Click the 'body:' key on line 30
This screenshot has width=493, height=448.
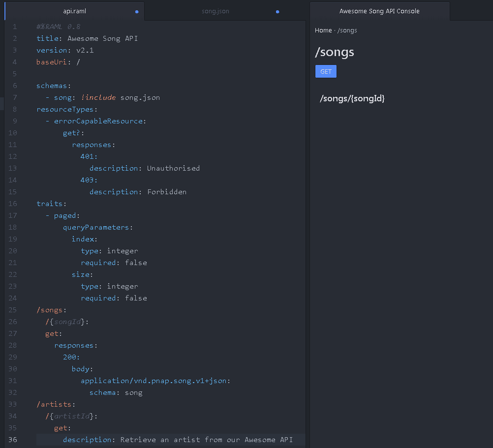point(82,369)
